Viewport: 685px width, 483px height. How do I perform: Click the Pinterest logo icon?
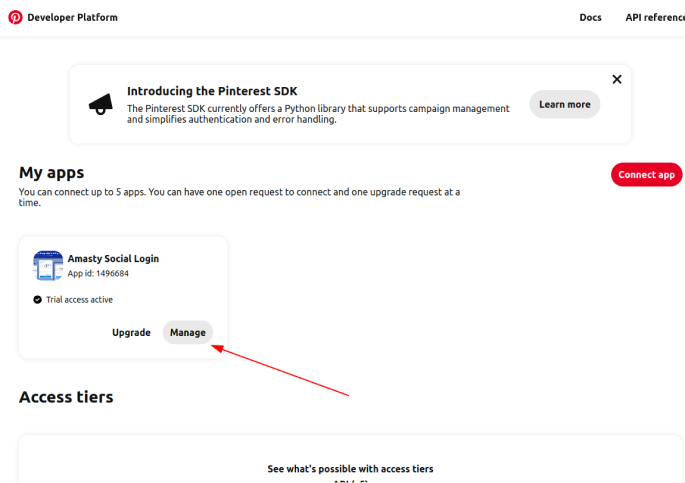(x=15, y=17)
